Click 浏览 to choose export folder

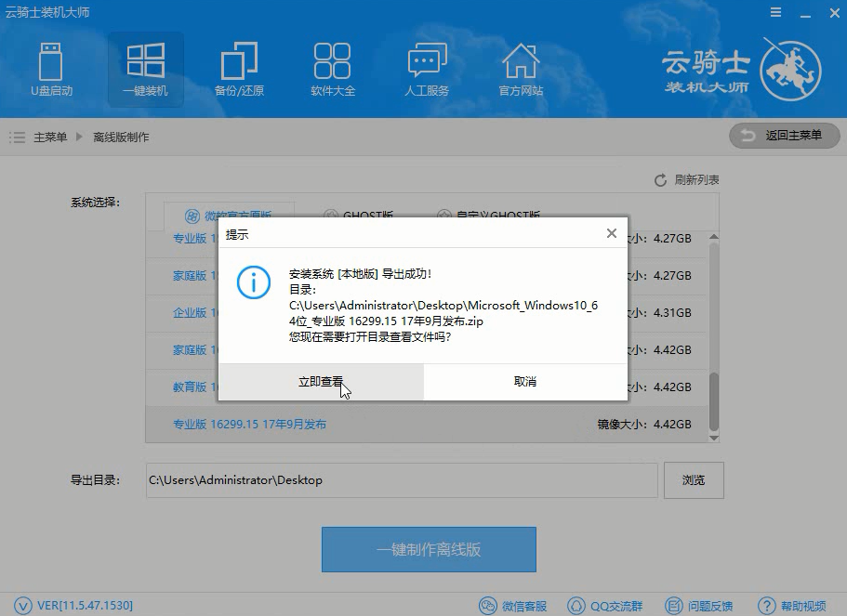(694, 480)
